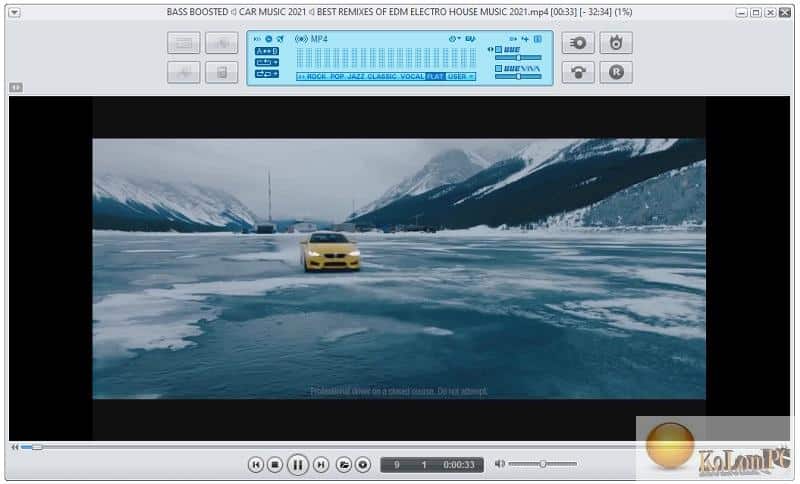The image size is (800, 484).
Task: Choose the USER equalizer preset
Action: [x=457, y=77]
